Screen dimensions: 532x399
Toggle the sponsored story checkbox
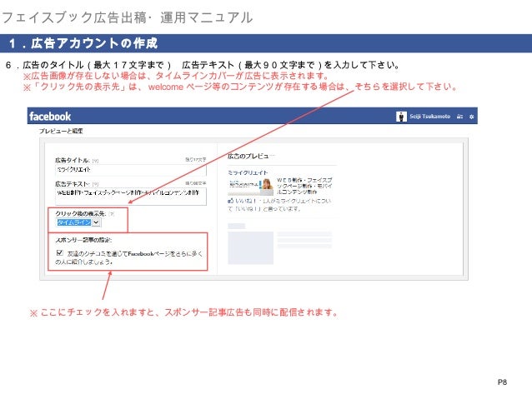pos(60,252)
